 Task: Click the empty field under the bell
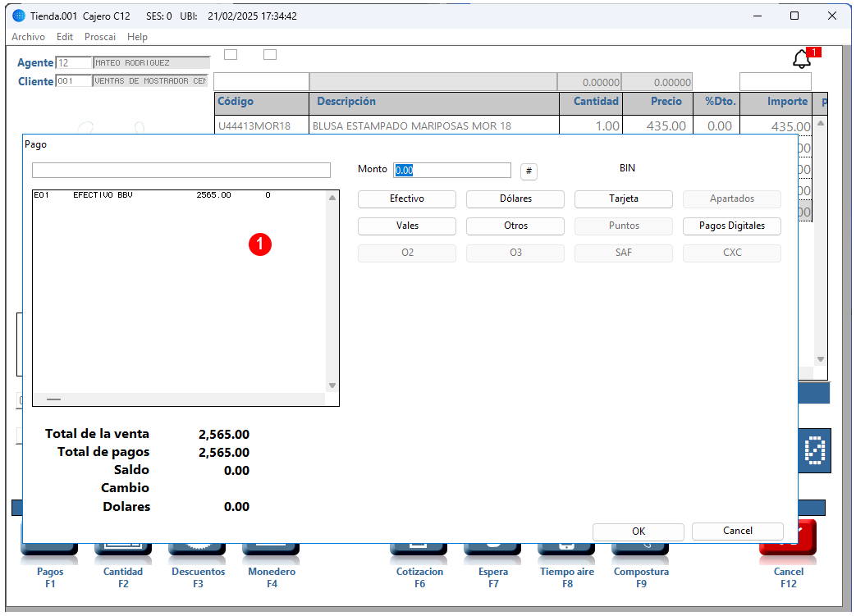(776, 82)
